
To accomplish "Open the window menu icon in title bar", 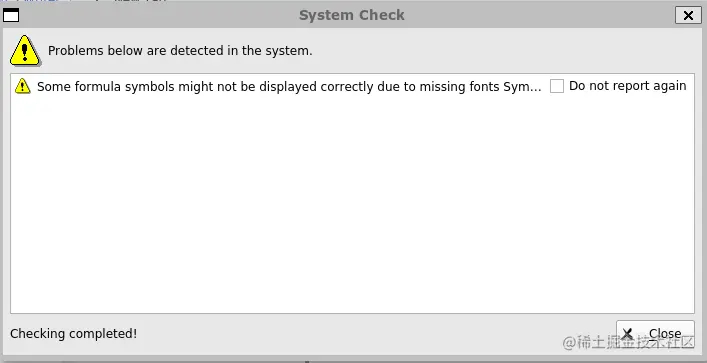I will pos(11,15).
